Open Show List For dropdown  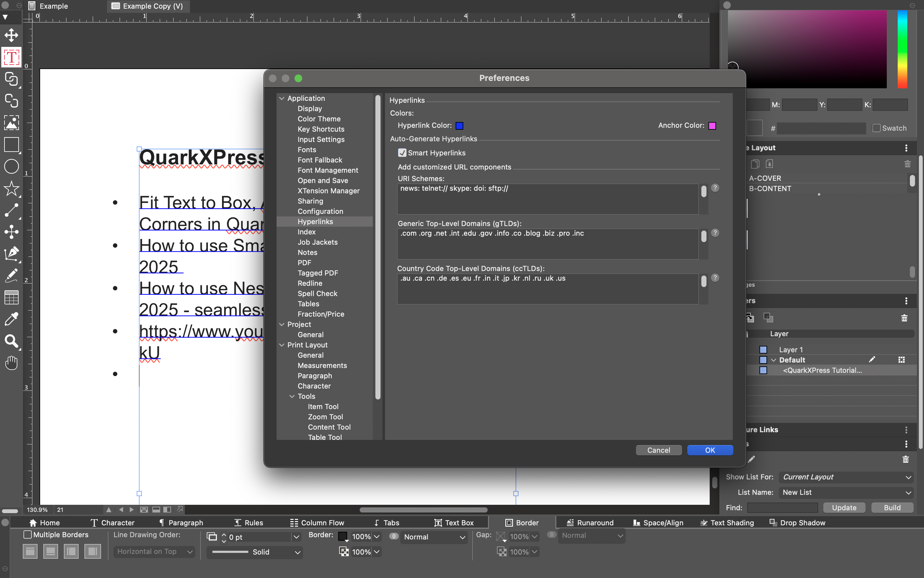[846, 477]
